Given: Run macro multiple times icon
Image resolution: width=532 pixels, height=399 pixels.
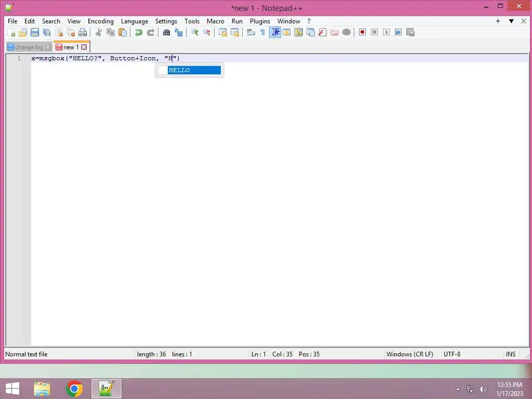Looking at the screenshot, I should [x=398, y=32].
